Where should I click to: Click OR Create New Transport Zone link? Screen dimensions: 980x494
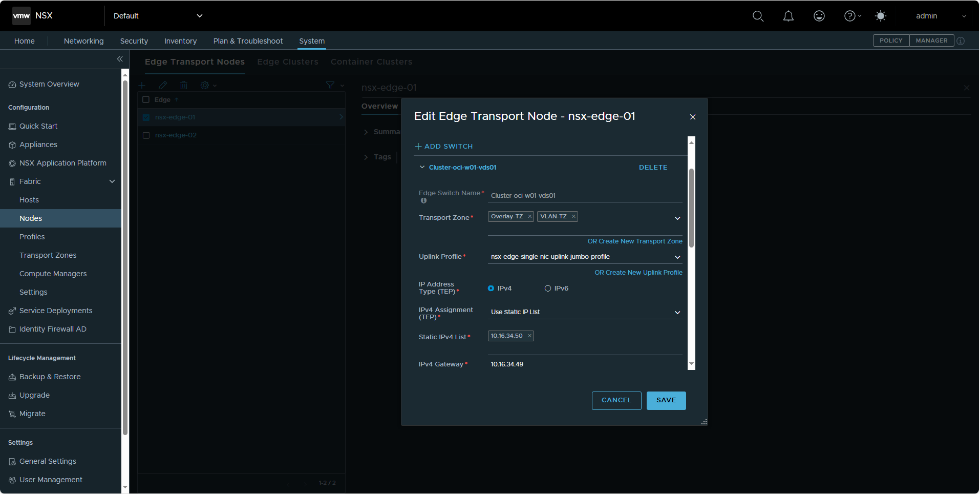coord(635,241)
